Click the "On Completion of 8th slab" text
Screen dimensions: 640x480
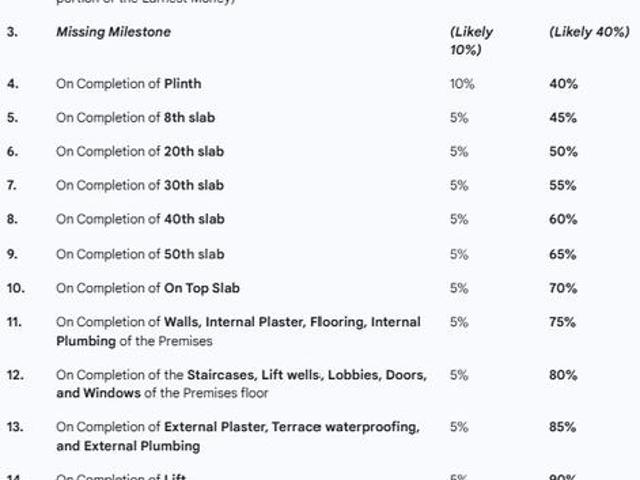pos(135,118)
